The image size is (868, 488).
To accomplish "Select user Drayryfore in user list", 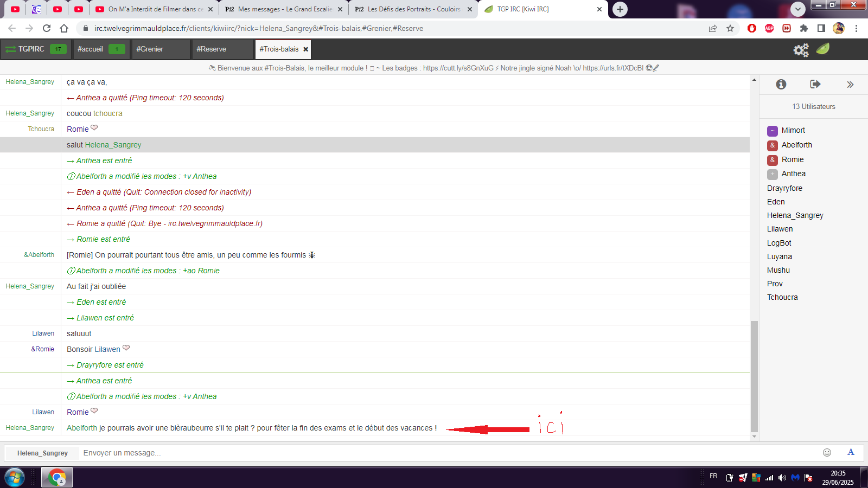I will (x=784, y=188).
